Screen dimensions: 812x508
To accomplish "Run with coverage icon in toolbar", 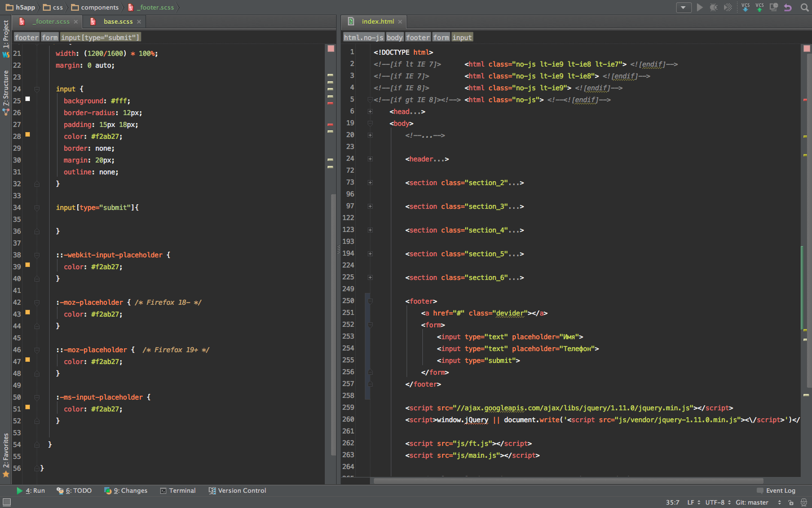I will click(728, 7).
